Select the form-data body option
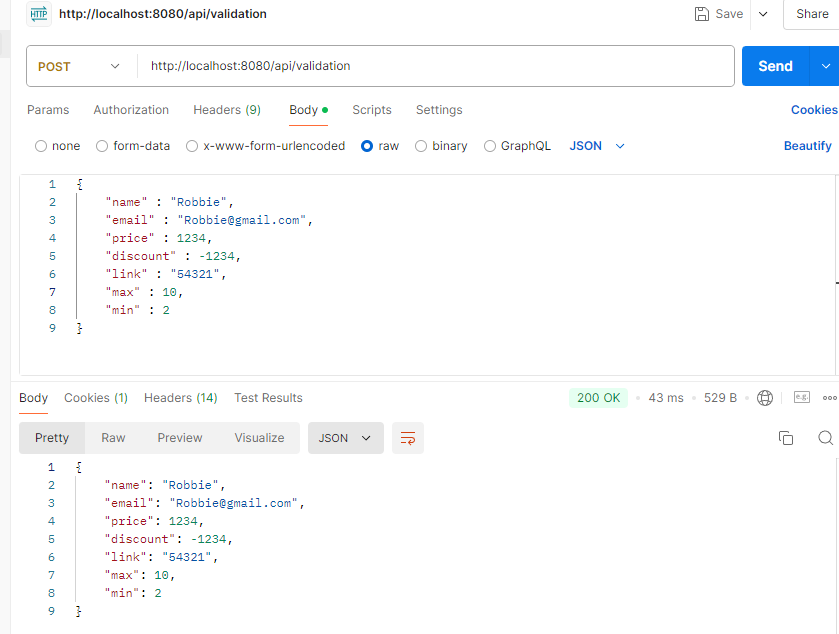The width and height of the screenshot is (839, 634). point(133,146)
